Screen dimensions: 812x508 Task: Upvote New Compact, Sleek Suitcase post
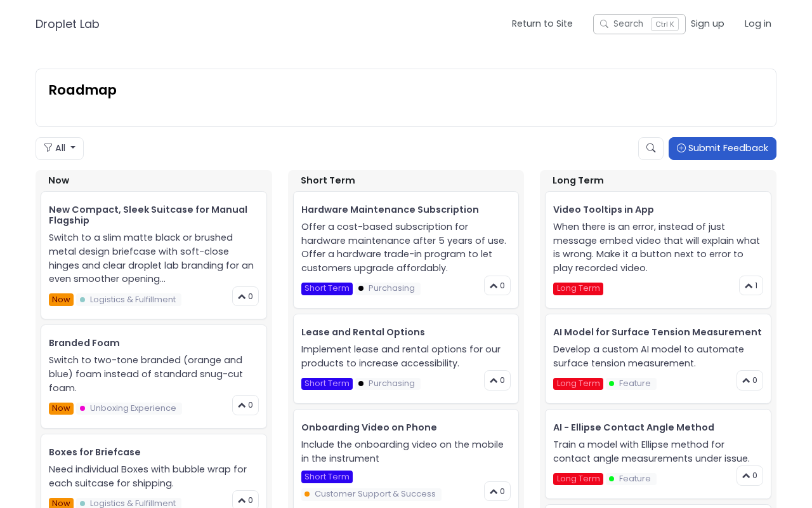[246, 297]
